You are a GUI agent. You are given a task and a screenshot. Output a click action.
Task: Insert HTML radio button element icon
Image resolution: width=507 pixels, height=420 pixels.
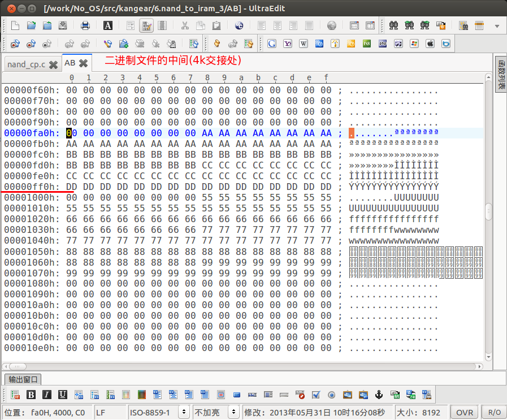[x=331, y=395]
